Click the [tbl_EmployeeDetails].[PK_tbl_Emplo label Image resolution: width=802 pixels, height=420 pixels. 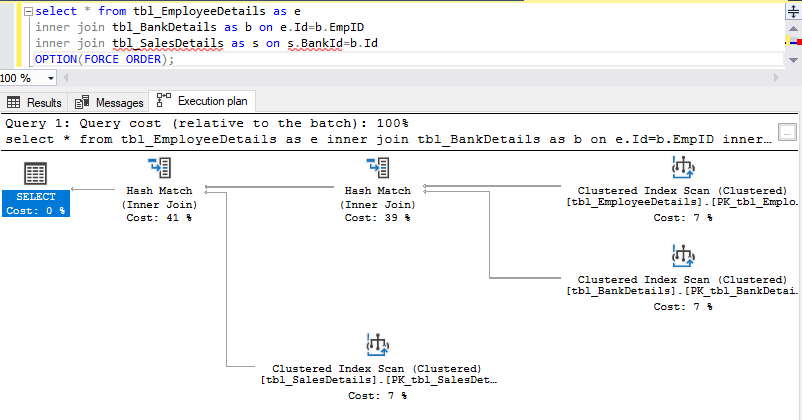click(x=682, y=202)
